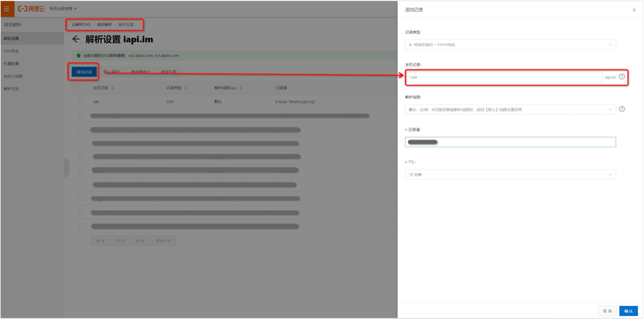Sort table by 记录类型 column sort icon
This screenshot has height=319, width=644.
186,88
